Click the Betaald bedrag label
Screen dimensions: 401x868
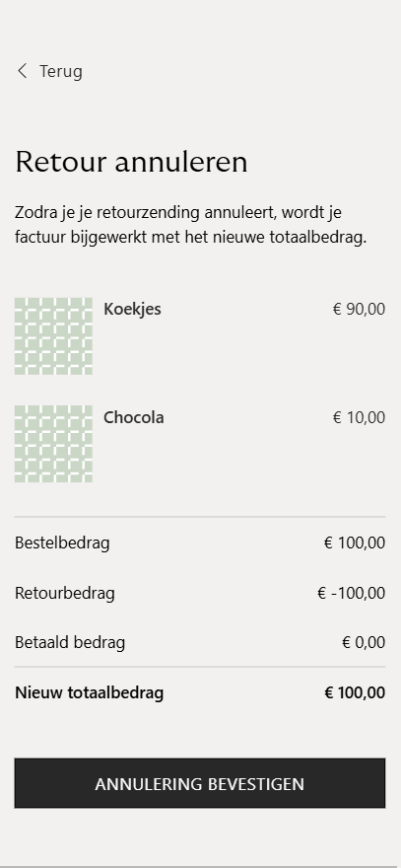click(x=70, y=643)
